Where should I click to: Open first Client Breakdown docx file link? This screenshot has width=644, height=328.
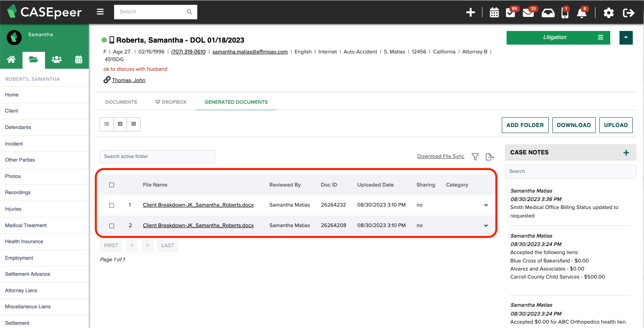click(x=198, y=205)
